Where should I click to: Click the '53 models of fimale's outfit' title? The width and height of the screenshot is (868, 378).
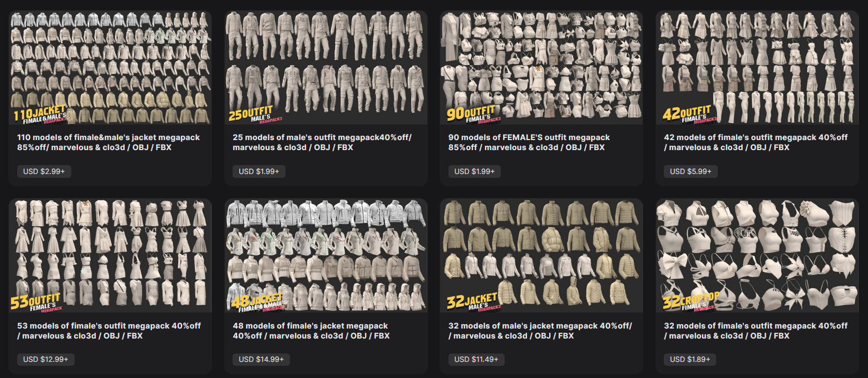pyautogui.click(x=109, y=331)
